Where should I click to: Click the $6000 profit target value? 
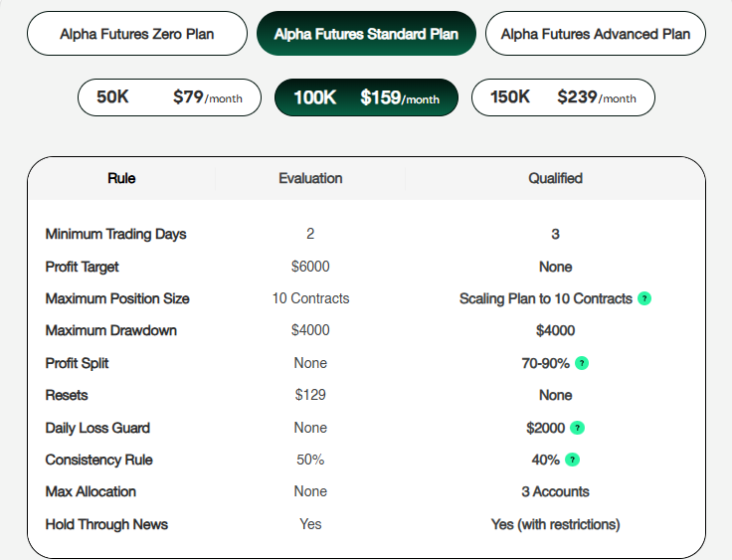click(310, 267)
